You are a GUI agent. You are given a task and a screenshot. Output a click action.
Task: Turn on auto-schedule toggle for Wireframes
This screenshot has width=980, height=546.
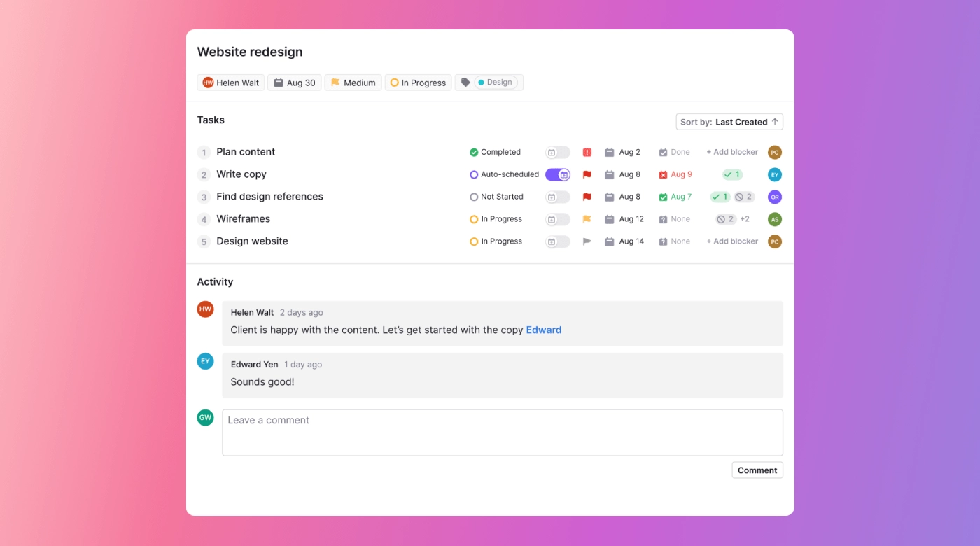click(558, 219)
